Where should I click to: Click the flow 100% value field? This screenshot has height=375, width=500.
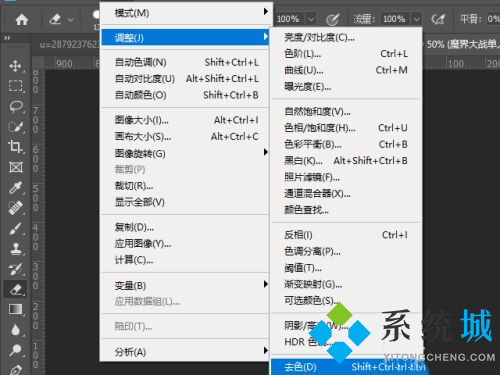[395, 19]
